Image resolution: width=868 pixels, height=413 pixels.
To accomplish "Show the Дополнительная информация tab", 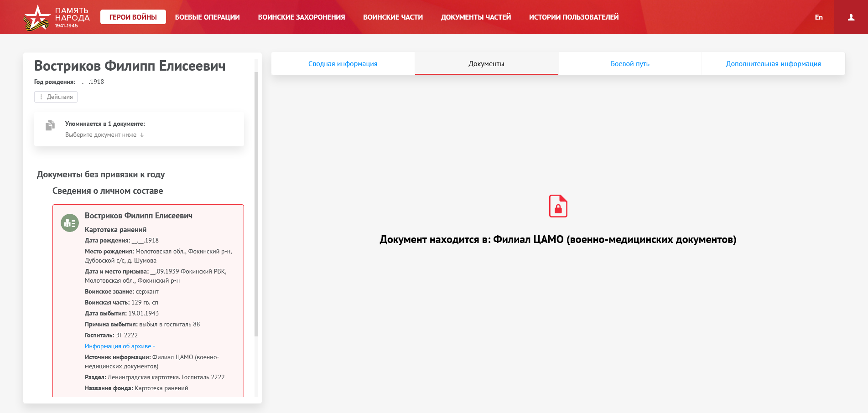I will [x=773, y=64].
